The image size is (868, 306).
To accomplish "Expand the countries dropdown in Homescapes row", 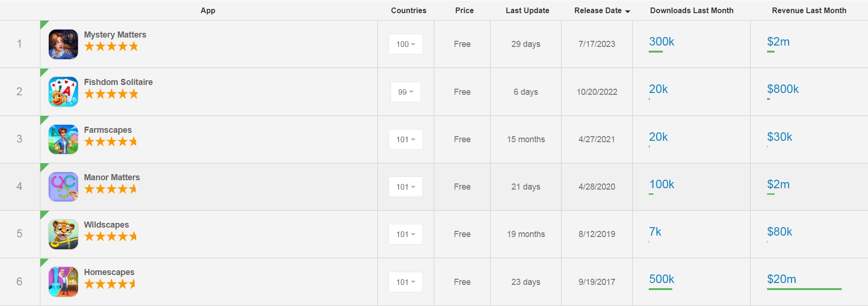I will (x=406, y=282).
